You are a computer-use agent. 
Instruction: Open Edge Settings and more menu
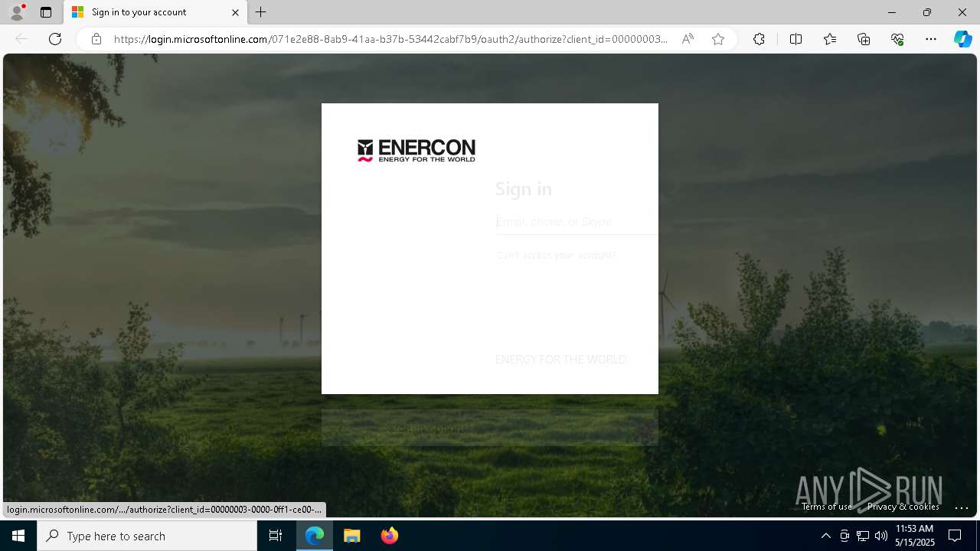click(x=931, y=39)
